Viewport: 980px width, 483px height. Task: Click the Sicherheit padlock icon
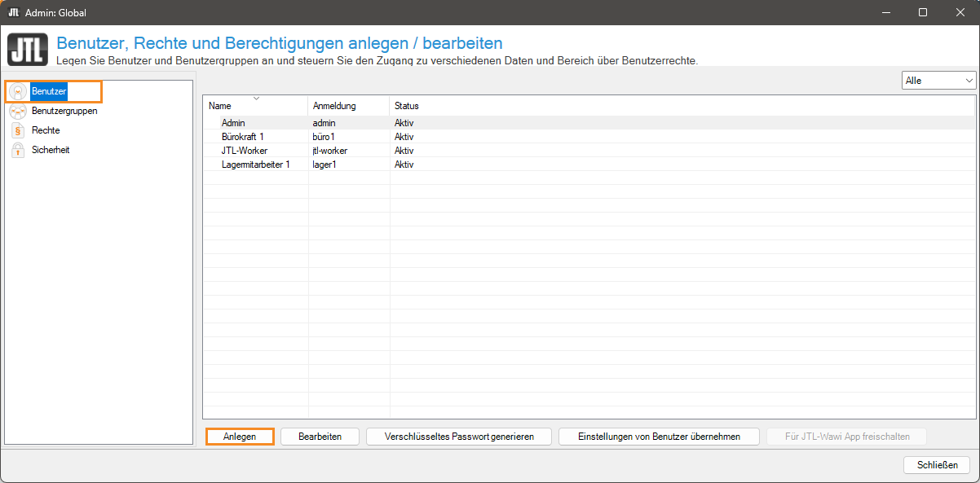click(18, 150)
